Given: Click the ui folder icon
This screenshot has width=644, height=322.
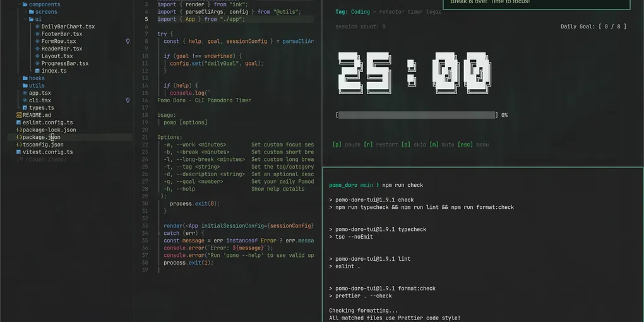Looking at the screenshot, I should tap(31, 20).
